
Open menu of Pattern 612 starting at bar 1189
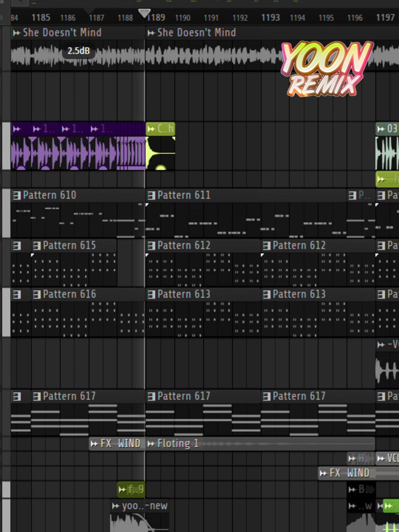pos(151,246)
